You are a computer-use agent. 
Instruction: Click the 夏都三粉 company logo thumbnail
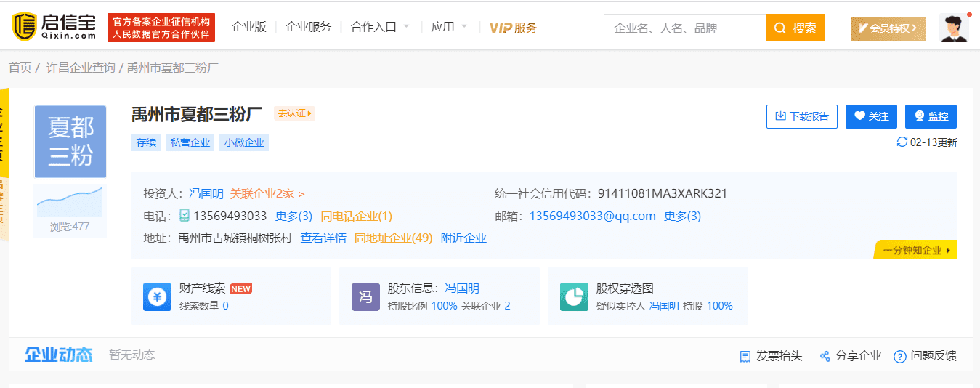[x=70, y=142]
